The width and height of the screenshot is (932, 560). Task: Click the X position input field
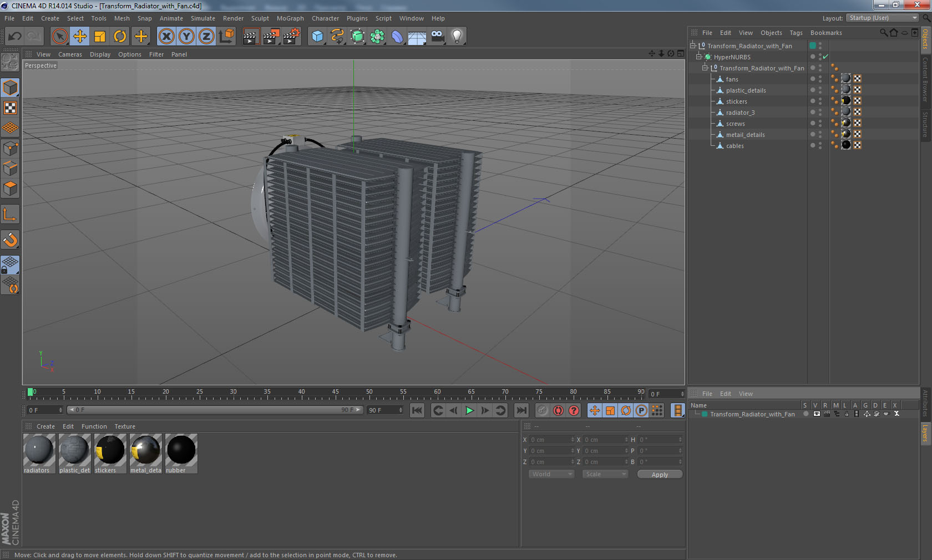click(551, 440)
